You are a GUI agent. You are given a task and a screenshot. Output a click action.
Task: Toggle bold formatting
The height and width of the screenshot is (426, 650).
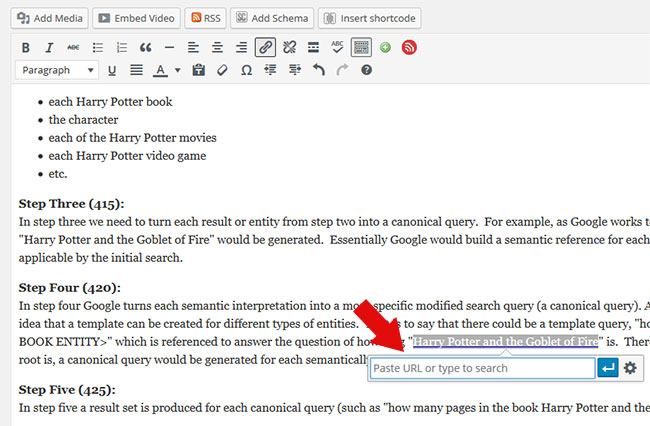[x=26, y=48]
